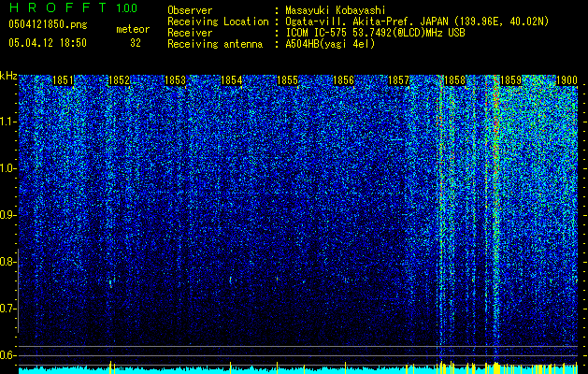Click the gray range bar beside 0.7–0.8 kHz
The width and height of the screenshot is (588, 374).
(x=18, y=291)
